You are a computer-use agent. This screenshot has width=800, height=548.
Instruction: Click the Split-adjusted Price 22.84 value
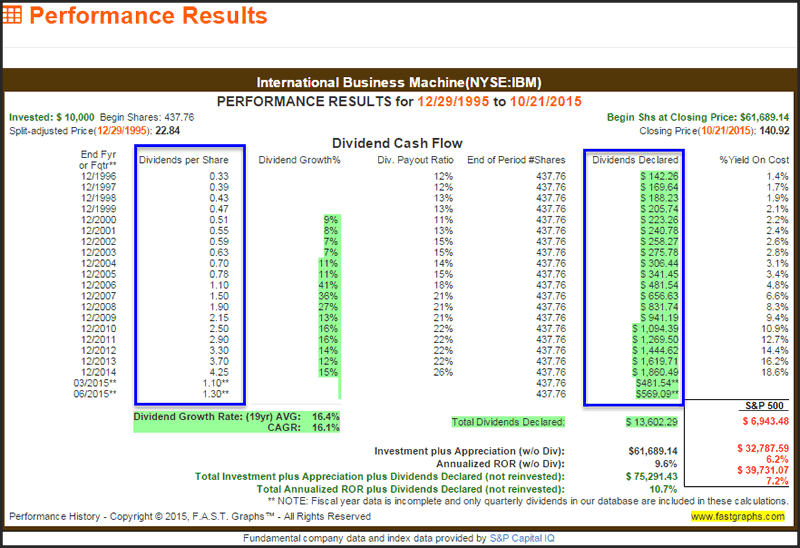[x=167, y=131]
